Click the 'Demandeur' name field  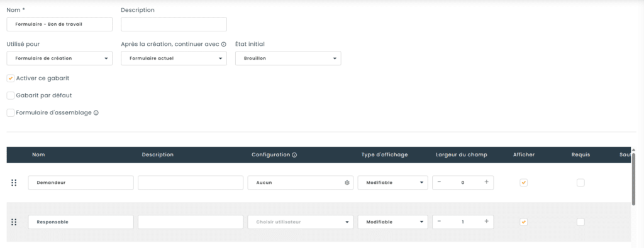(x=81, y=183)
